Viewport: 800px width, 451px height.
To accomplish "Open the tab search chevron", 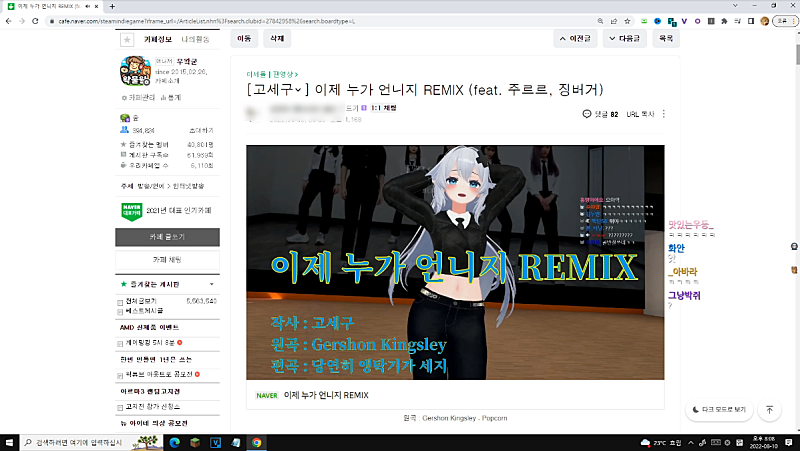I will (x=735, y=6).
